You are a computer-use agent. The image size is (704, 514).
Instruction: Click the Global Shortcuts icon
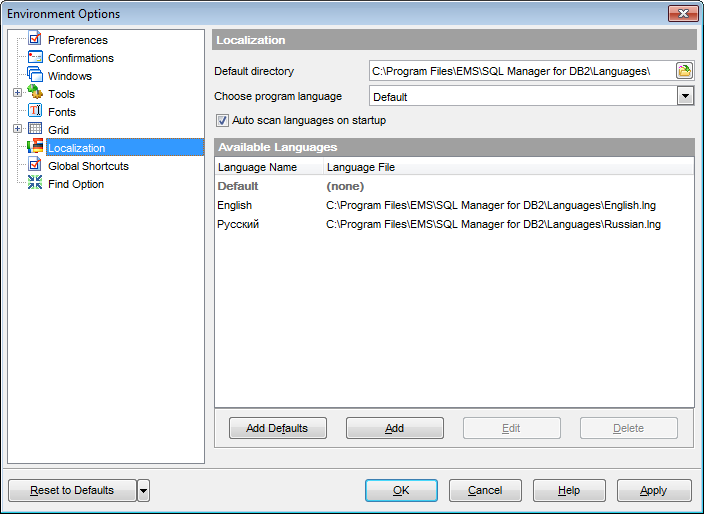tap(35, 166)
